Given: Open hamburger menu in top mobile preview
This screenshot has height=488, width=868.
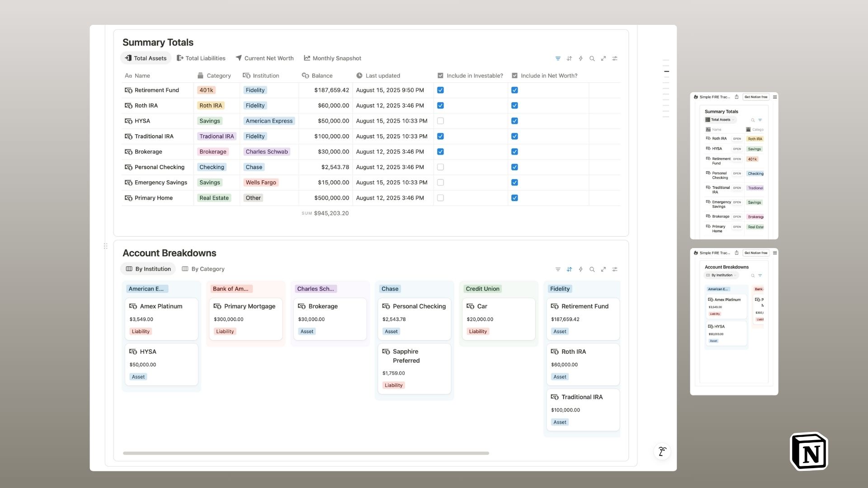Looking at the screenshot, I should 775,97.
